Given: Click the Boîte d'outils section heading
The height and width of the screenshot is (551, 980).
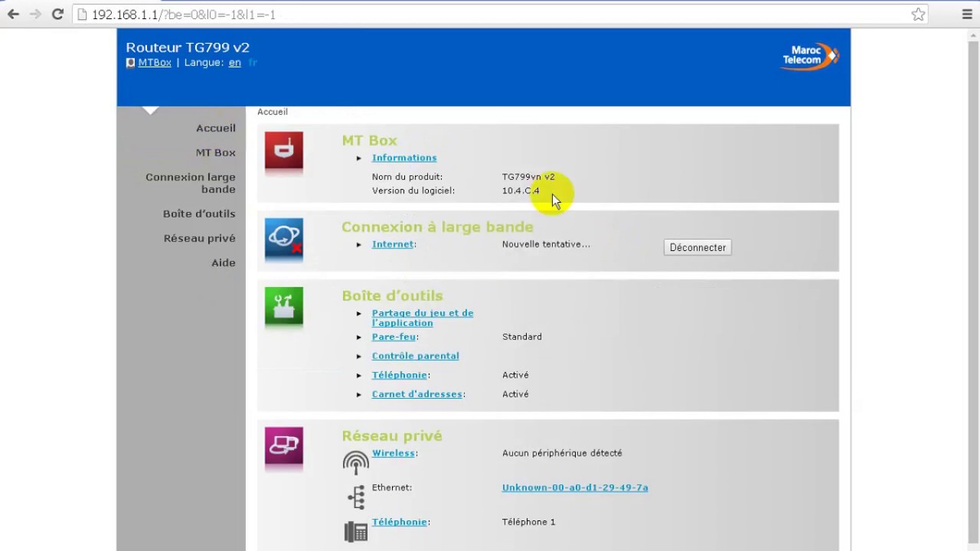Looking at the screenshot, I should [392, 295].
